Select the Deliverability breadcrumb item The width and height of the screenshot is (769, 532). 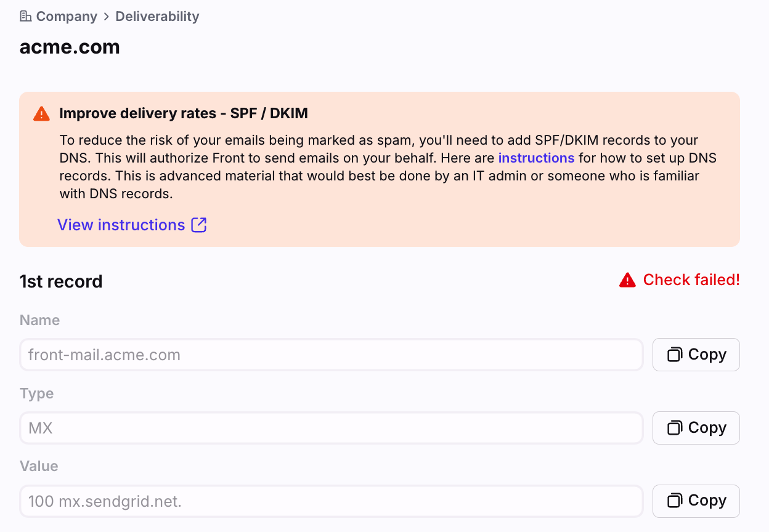157,16
